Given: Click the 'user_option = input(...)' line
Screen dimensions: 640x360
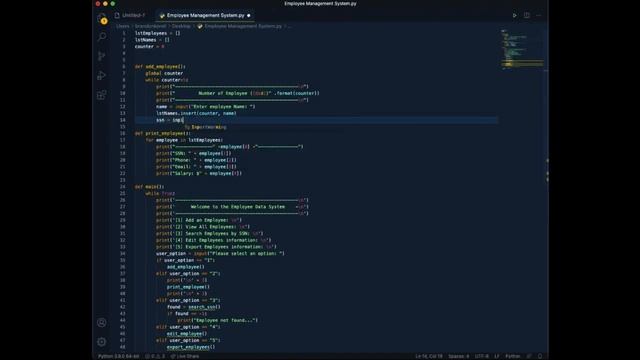Looking at the screenshot, I should point(220,253).
